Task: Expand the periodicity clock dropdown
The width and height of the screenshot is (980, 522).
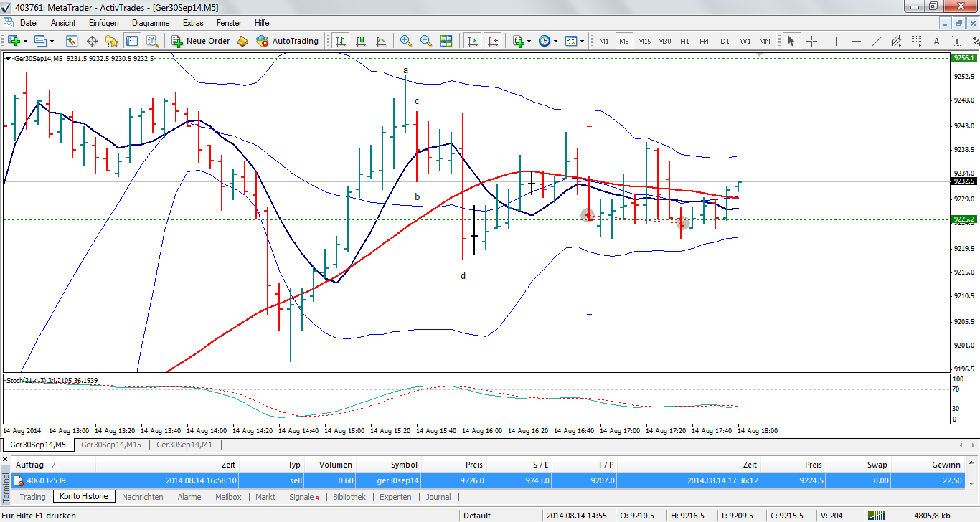Action: point(555,41)
